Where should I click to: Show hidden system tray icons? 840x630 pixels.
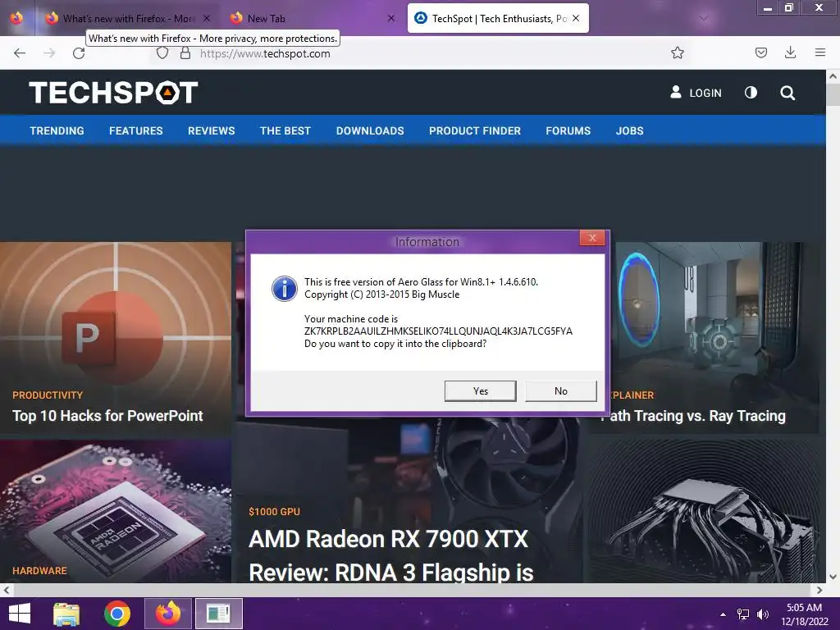click(x=723, y=614)
